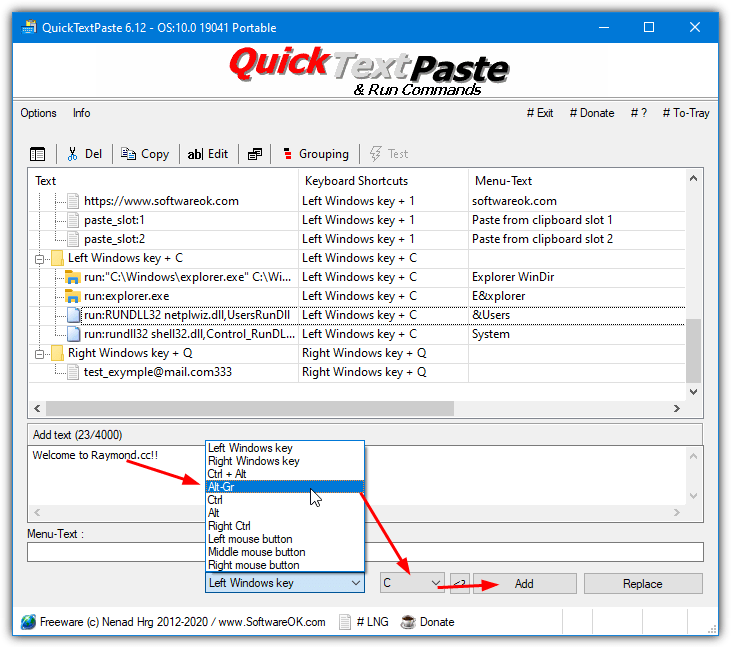Collapse the Left Windows key + C group
Image resolution: width=731 pixels, height=647 pixels.
pyautogui.click(x=40, y=259)
